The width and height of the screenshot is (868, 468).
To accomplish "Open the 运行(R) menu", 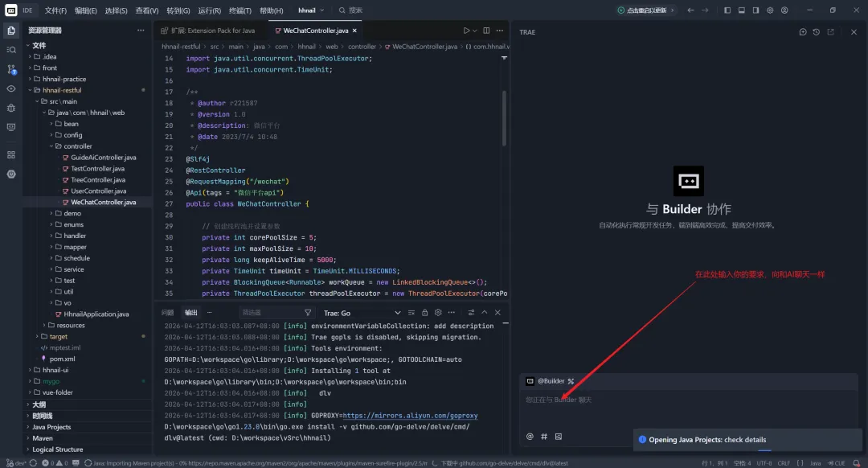I will 209,10.
